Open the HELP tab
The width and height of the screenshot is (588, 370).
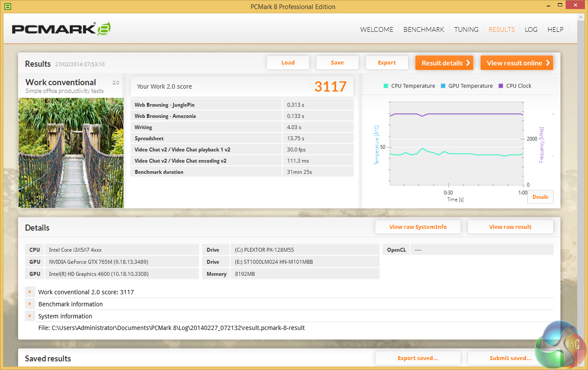555,30
